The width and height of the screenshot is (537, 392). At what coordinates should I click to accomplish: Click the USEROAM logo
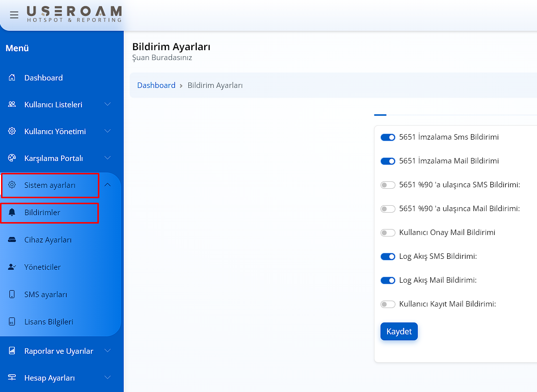(x=74, y=14)
